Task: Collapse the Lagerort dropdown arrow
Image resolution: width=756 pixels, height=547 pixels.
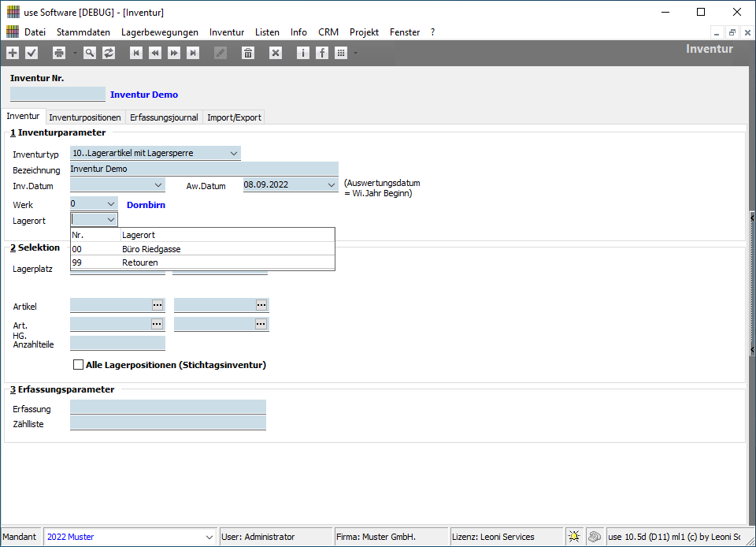Action: point(111,220)
